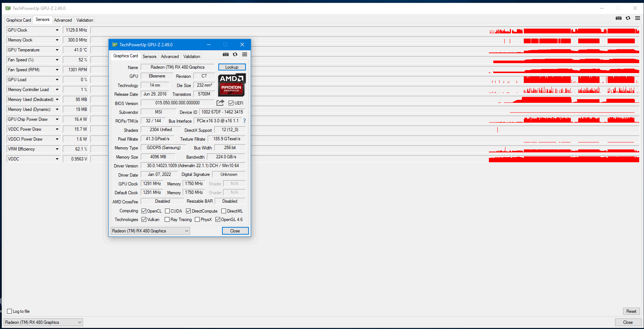Switch to Graphics Card tab in the background window
Image resolution: width=644 pixels, height=329 pixels.
point(19,20)
